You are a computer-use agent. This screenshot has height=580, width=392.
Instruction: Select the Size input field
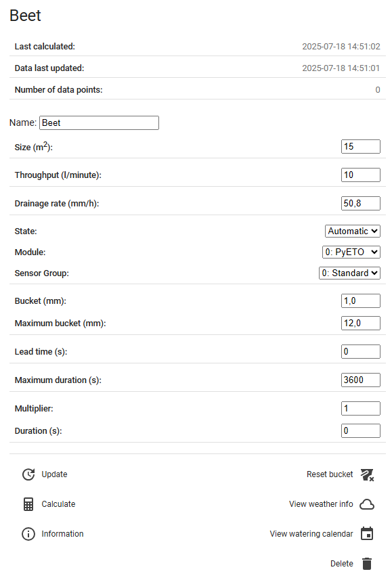[361, 146]
